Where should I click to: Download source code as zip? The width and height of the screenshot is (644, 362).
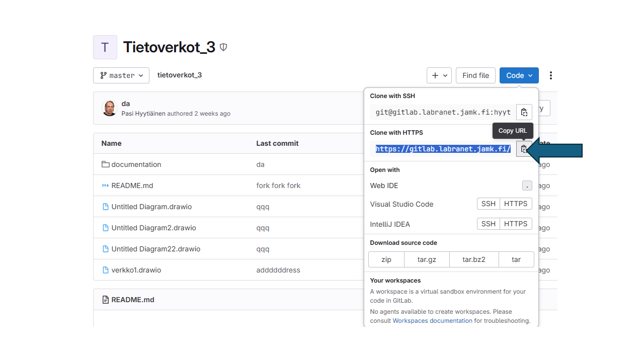coord(386,259)
